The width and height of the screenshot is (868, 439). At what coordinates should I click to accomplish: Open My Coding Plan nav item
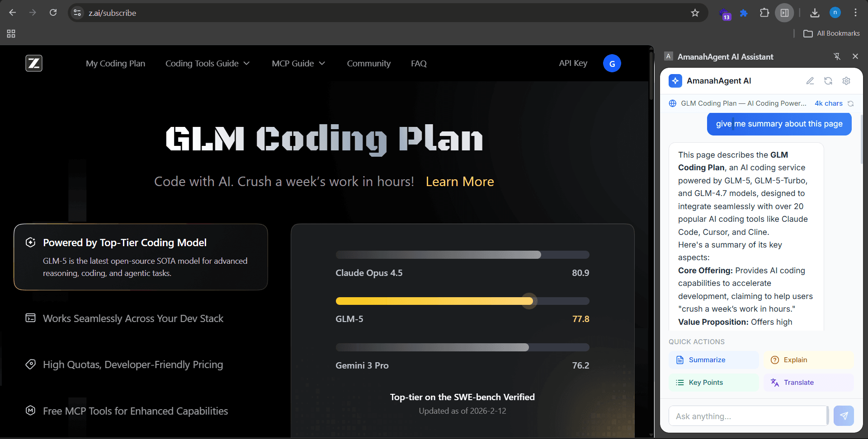[115, 63]
